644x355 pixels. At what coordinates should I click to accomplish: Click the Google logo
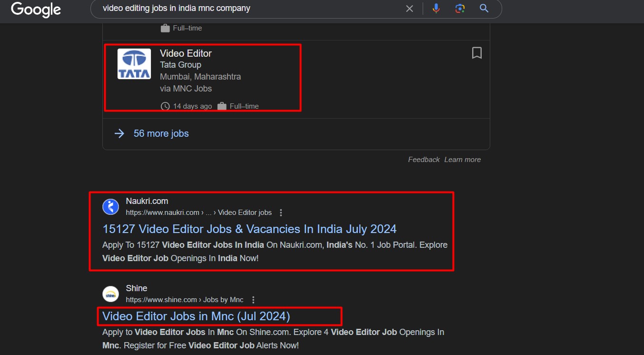tap(36, 9)
